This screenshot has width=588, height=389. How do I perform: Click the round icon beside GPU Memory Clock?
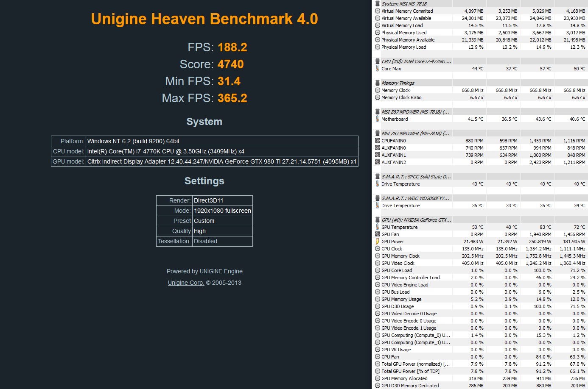[378, 256]
